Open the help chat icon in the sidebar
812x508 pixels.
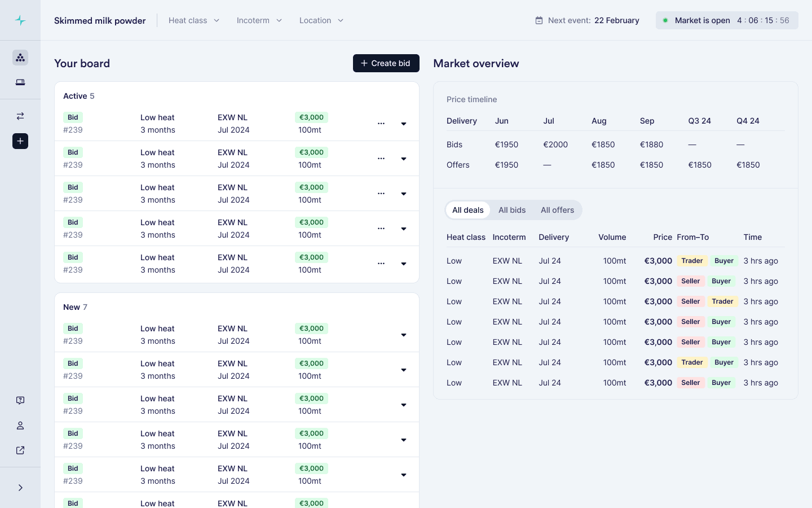click(x=20, y=400)
